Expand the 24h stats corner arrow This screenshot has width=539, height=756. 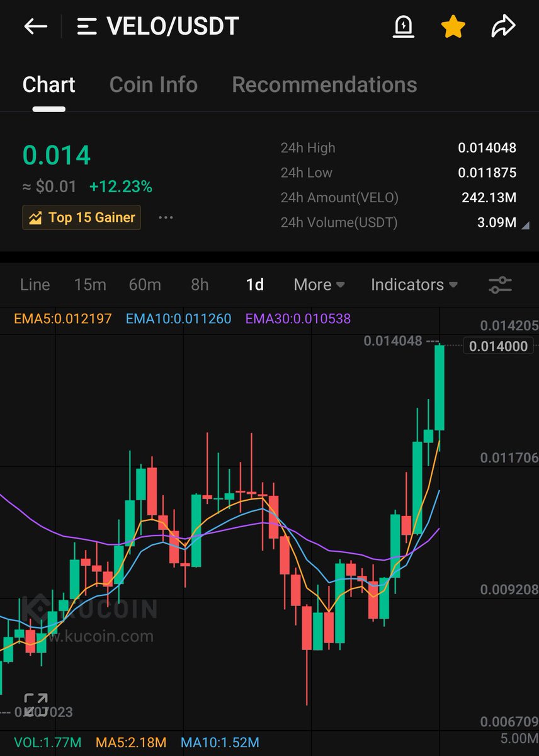(x=526, y=225)
